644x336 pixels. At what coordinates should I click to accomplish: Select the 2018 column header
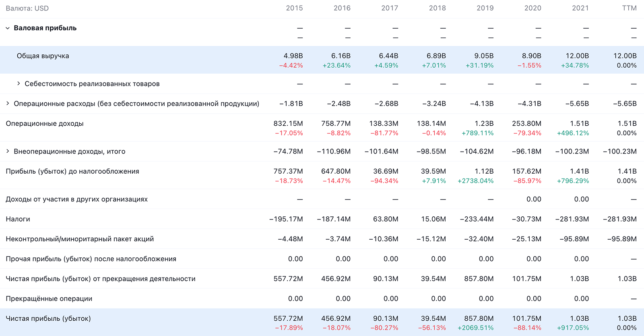pos(438,8)
